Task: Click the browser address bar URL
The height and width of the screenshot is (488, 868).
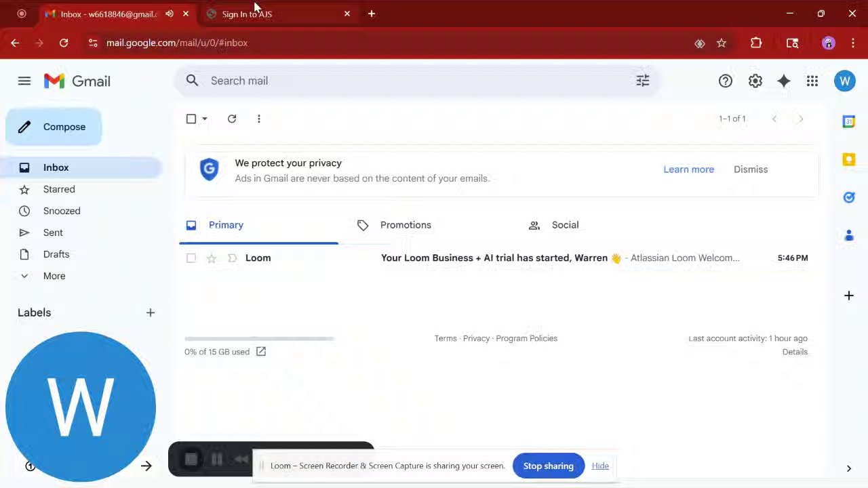Action: pyautogui.click(x=177, y=43)
